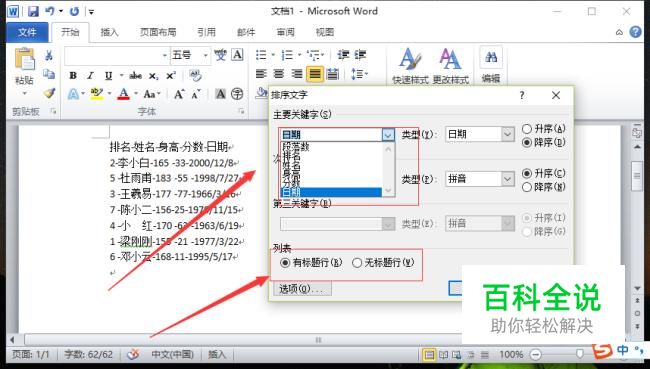
Task: Copy selection using the copy icon
Action: (49, 74)
